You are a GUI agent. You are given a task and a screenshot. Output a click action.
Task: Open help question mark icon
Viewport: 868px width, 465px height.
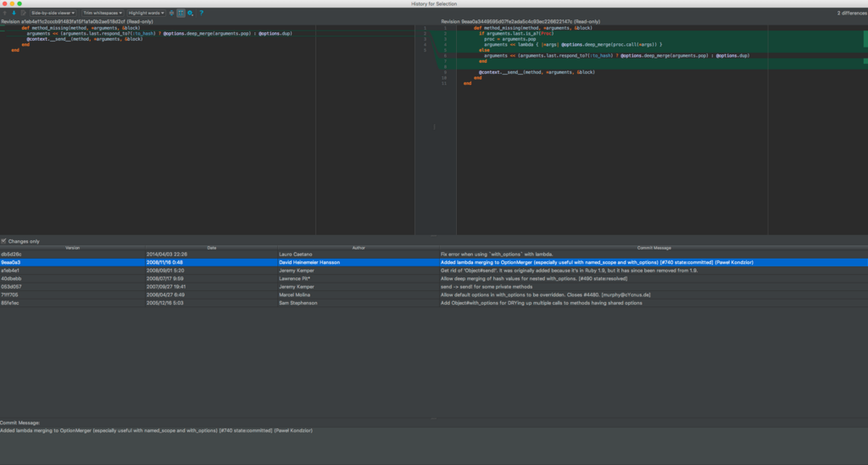(x=202, y=13)
